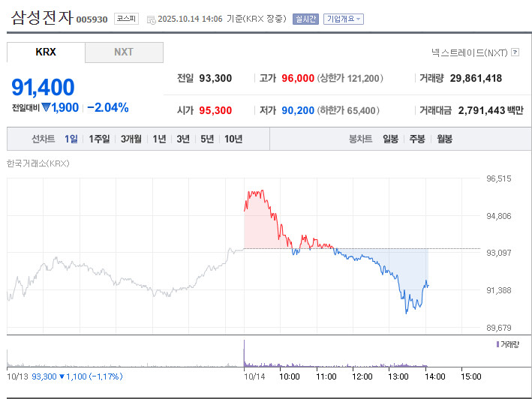Select the 3년 line chart period

click(183, 139)
